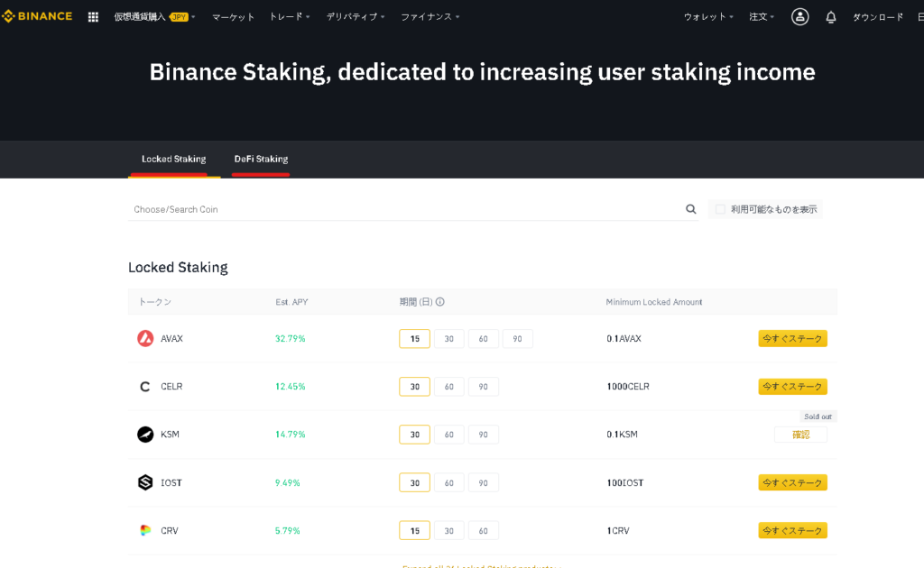Expand the 仮想通貨購入 JPY dropdown

point(154,17)
